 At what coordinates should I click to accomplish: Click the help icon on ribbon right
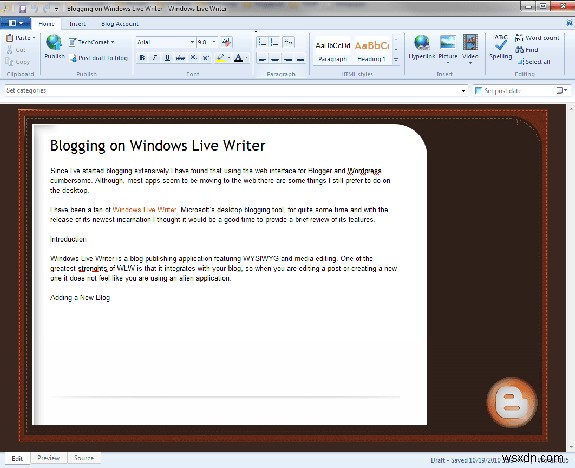pos(569,23)
